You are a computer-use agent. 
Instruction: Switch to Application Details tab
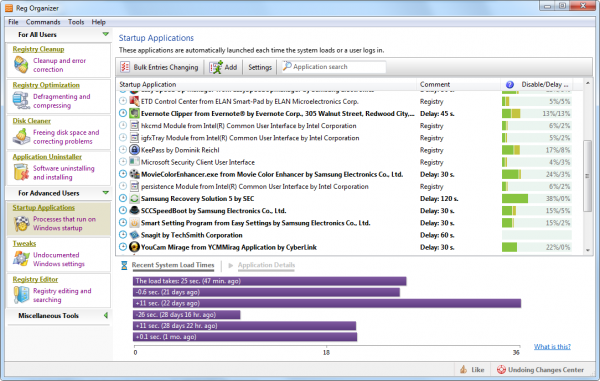click(266, 265)
